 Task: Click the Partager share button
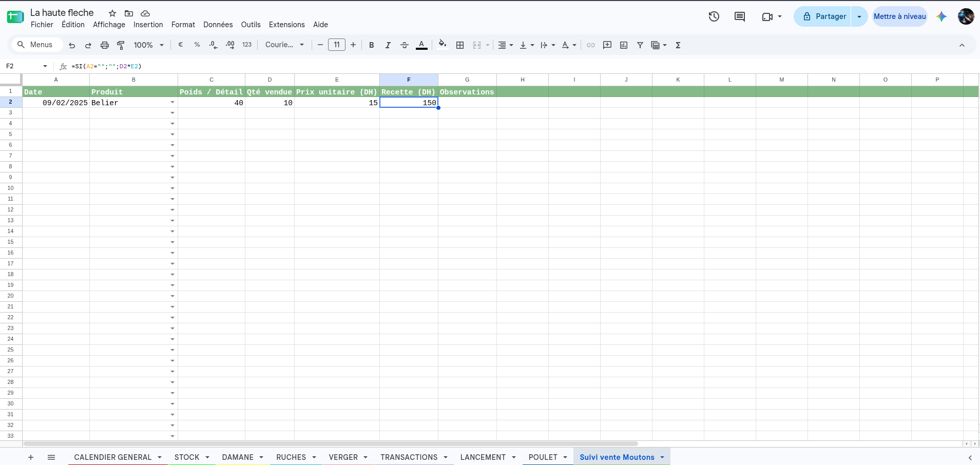[823, 16]
